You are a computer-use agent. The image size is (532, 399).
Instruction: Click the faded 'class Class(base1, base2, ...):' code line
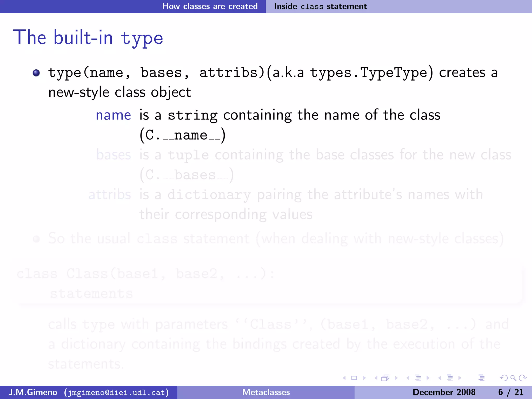coord(145,274)
